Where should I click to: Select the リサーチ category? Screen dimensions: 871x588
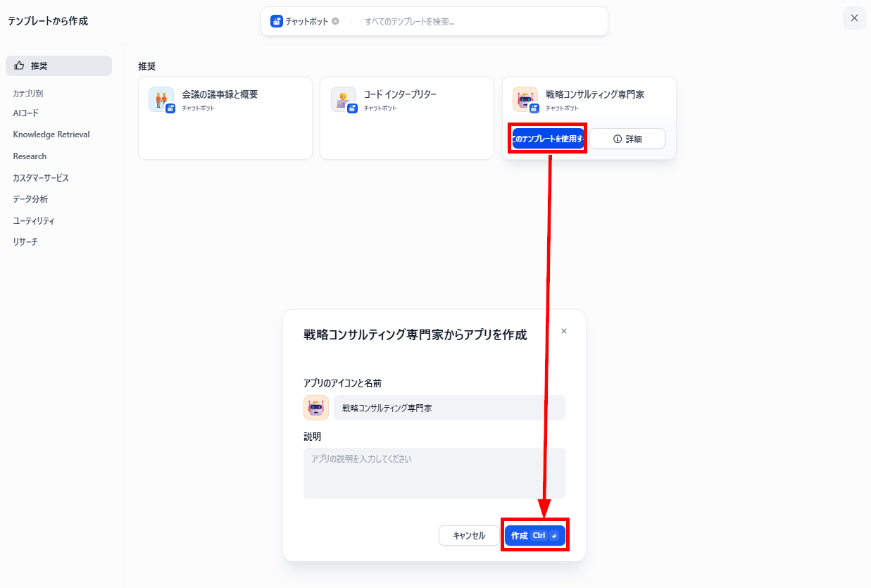(25, 242)
